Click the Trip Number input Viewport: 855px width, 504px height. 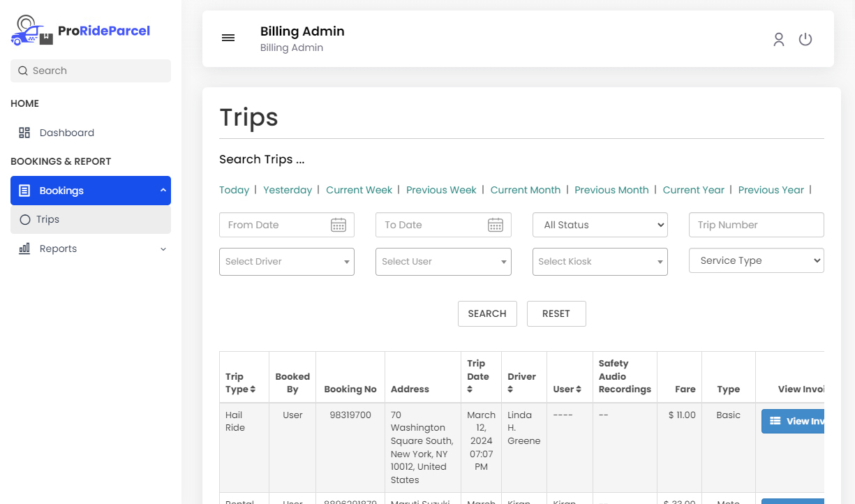tap(757, 225)
